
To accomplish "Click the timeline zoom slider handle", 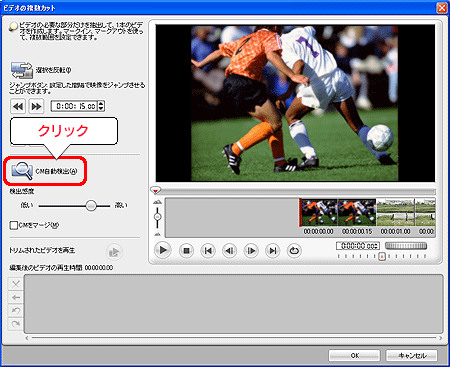I will pyautogui.click(x=157, y=217).
